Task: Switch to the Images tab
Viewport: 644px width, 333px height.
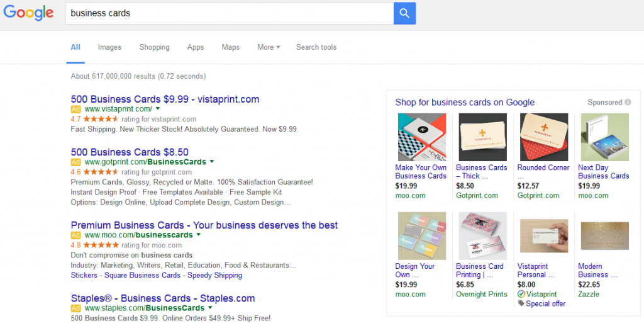Action: pyautogui.click(x=109, y=47)
